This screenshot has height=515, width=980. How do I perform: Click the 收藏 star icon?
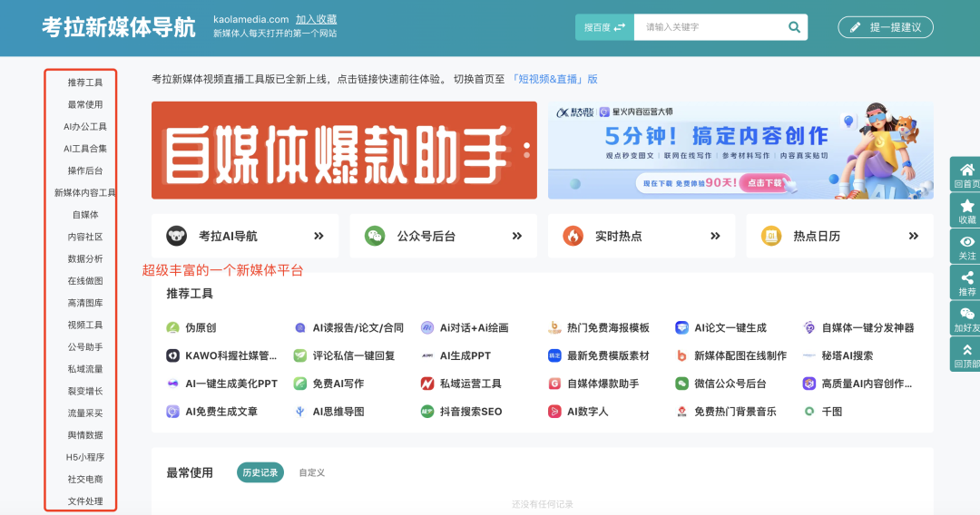[x=967, y=206]
